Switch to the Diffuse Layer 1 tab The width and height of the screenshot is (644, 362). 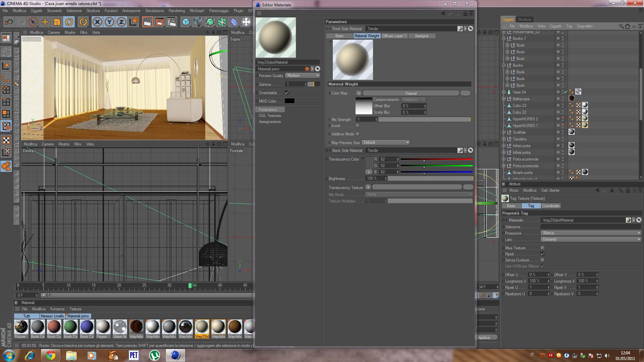click(394, 36)
